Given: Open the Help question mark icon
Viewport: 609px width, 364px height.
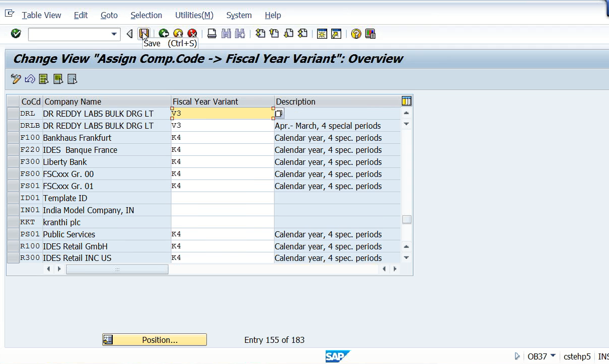Looking at the screenshot, I should click(356, 34).
